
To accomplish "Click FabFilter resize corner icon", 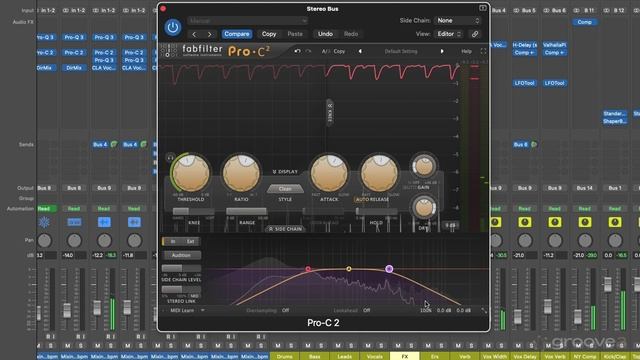I will (x=484, y=311).
